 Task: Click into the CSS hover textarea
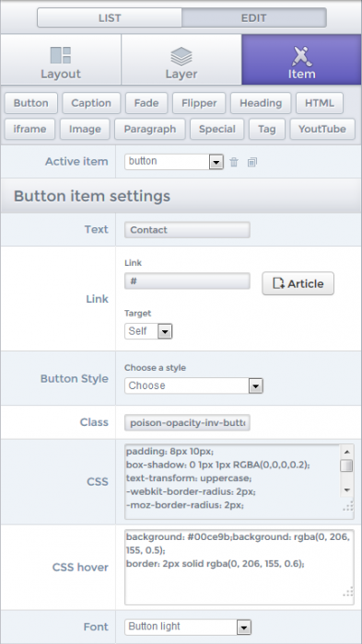(x=239, y=568)
